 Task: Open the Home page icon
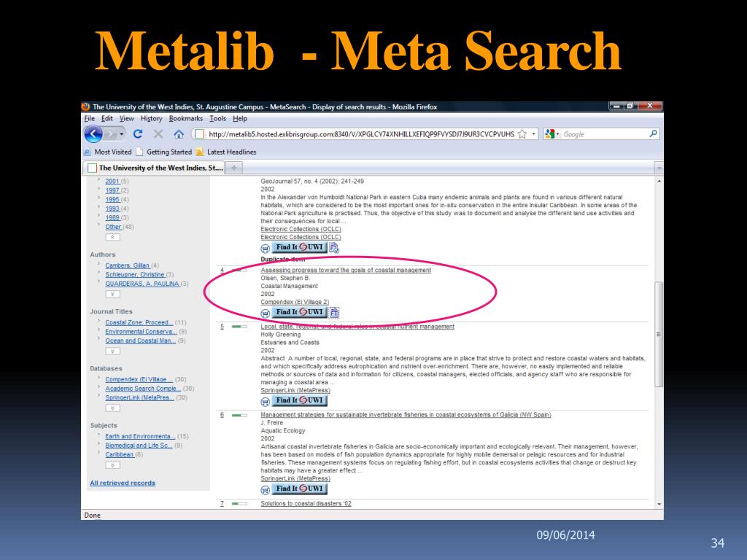[179, 134]
